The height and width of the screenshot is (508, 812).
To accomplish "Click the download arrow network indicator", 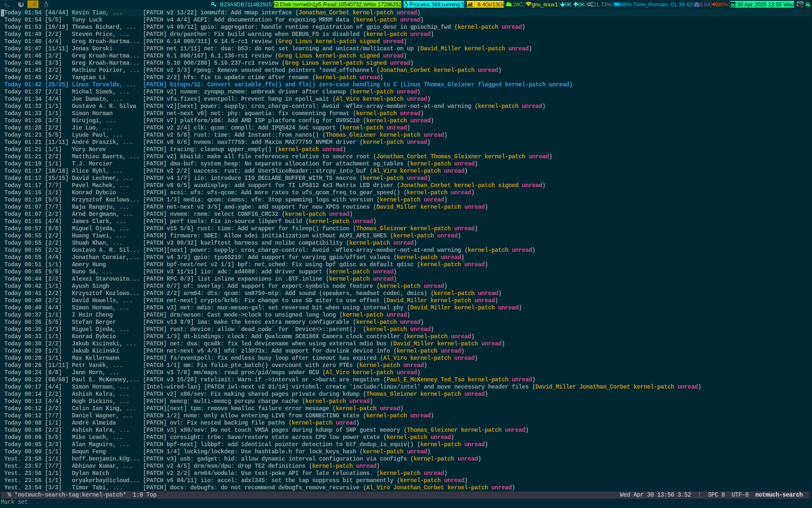I will [x=562, y=4].
